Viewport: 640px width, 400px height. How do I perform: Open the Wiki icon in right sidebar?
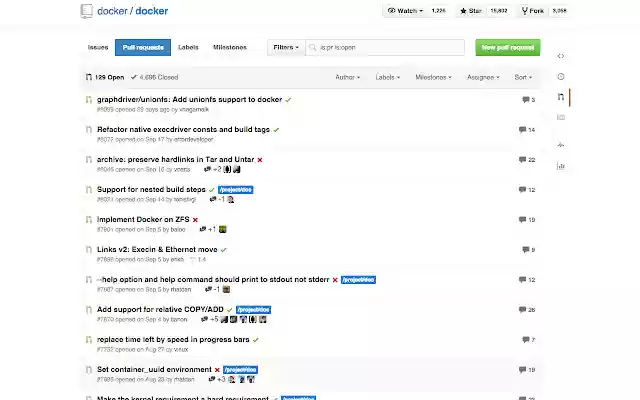click(561, 118)
